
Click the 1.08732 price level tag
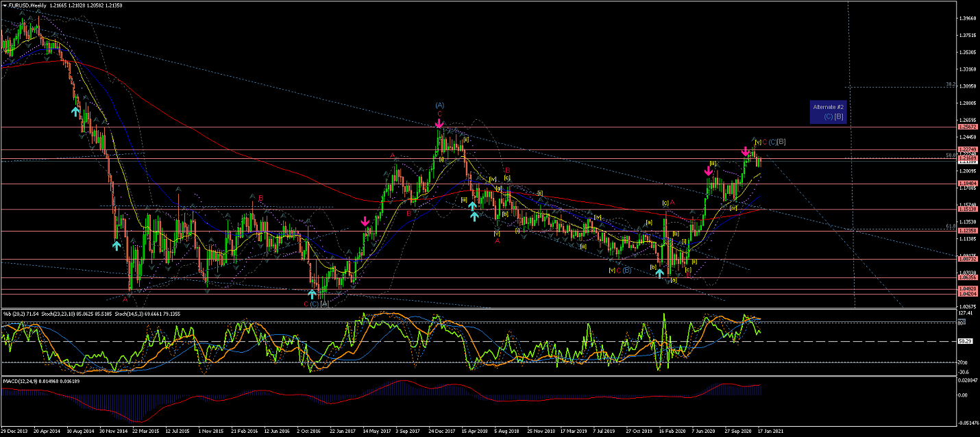point(967,260)
